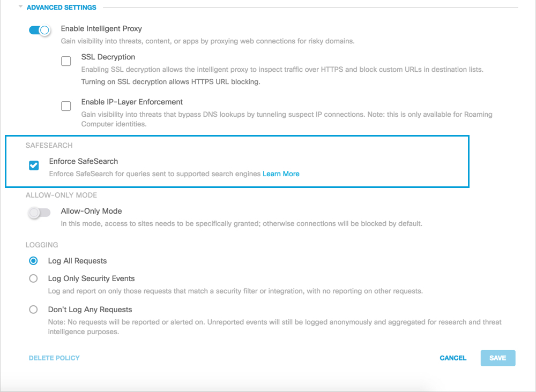This screenshot has height=392, width=536.
Task: Click the ADVANCED SETTINGS section header text
Action: [62, 7]
